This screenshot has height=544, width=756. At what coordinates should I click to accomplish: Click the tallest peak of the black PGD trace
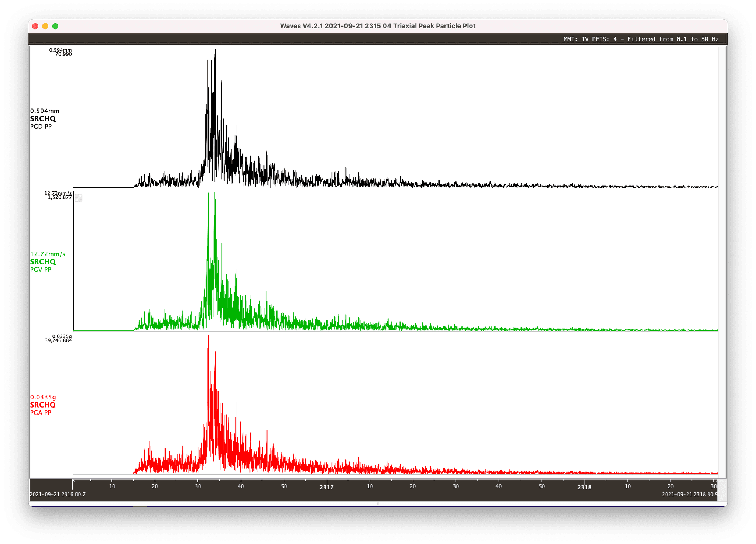click(x=215, y=50)
